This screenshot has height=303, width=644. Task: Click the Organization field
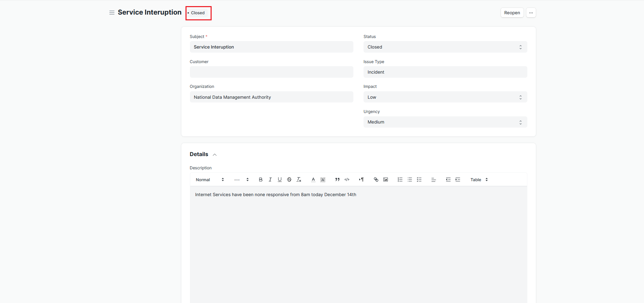271,97
